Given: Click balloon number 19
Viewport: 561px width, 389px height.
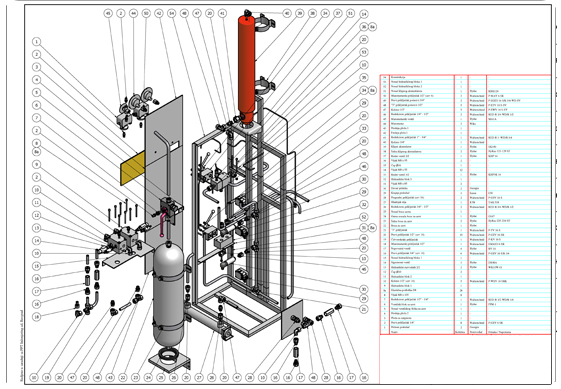Looking at the screenshot, I should point(47,377).
